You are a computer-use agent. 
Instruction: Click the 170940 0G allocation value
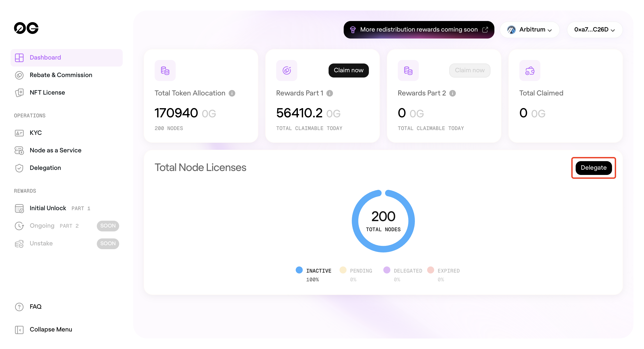[185, 113]
